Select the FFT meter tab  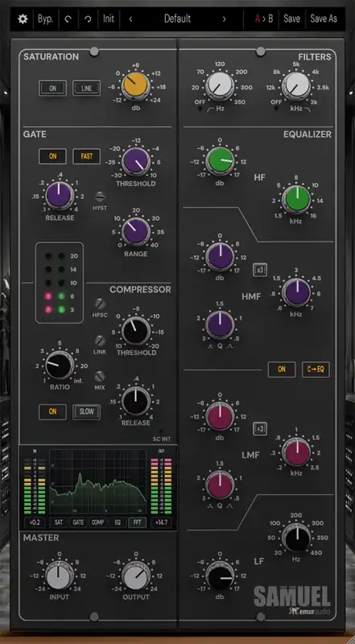[x=137, y=522]
